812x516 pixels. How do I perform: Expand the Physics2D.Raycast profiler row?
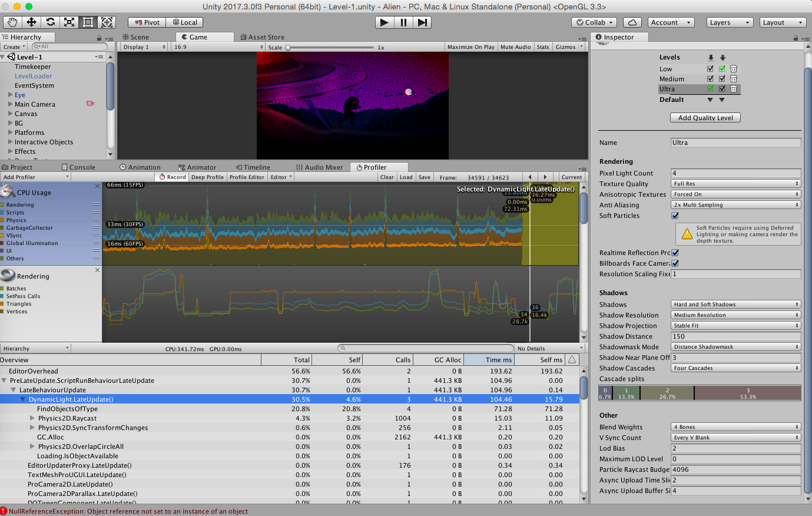pos(32,418)
